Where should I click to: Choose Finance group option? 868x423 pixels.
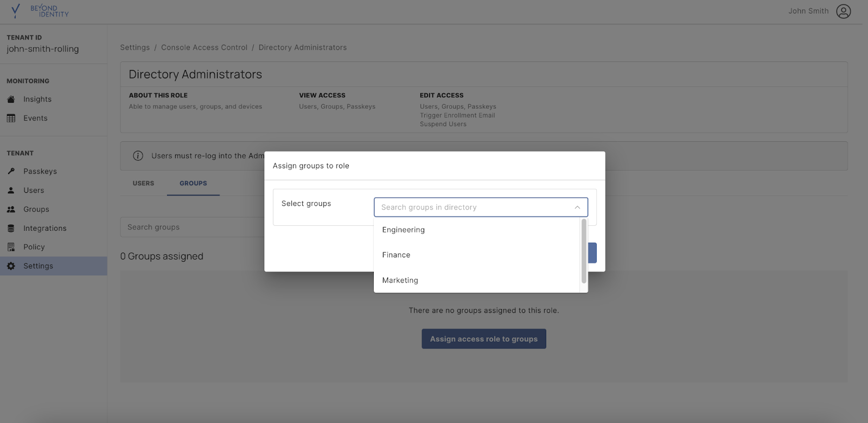[396, 255]
